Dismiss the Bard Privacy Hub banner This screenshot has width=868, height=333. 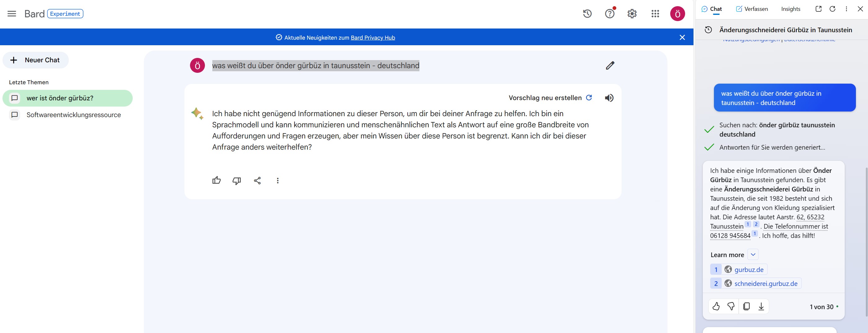coord(682,37)
